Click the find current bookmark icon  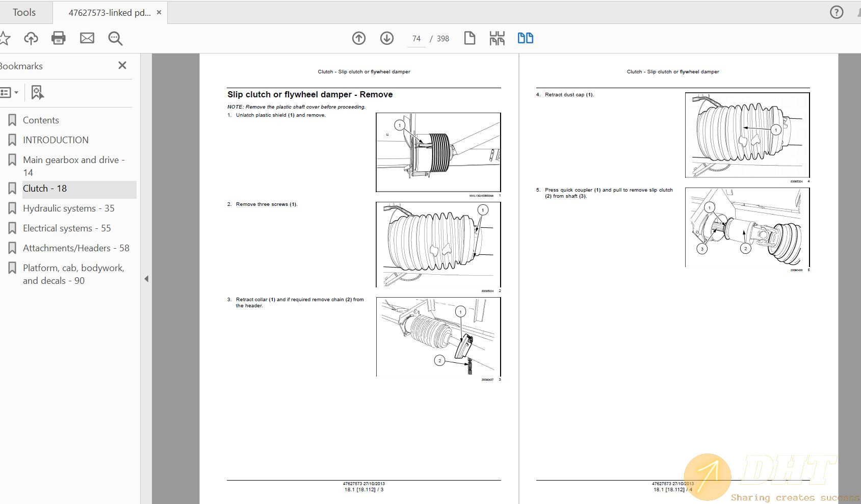click(x=37, y=93)
